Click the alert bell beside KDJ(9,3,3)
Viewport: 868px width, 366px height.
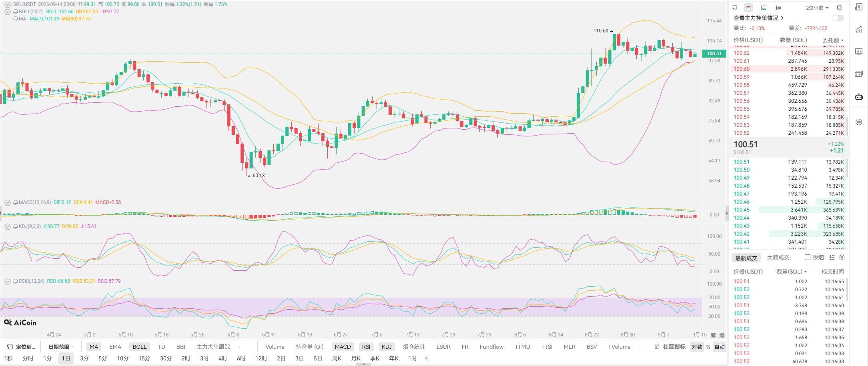[15, 226]
